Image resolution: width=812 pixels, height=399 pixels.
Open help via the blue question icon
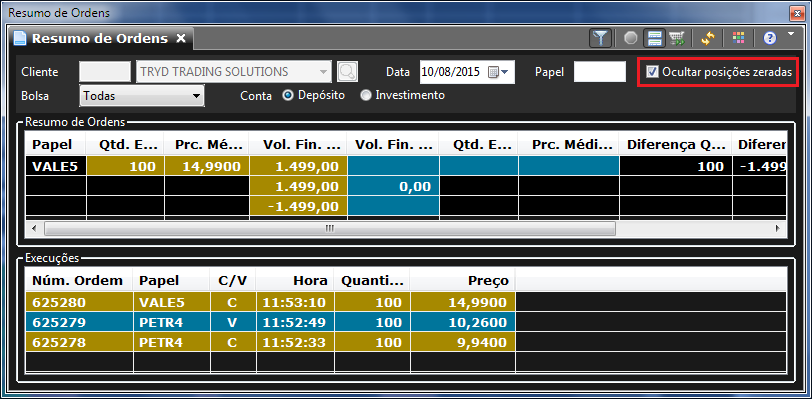770,38
